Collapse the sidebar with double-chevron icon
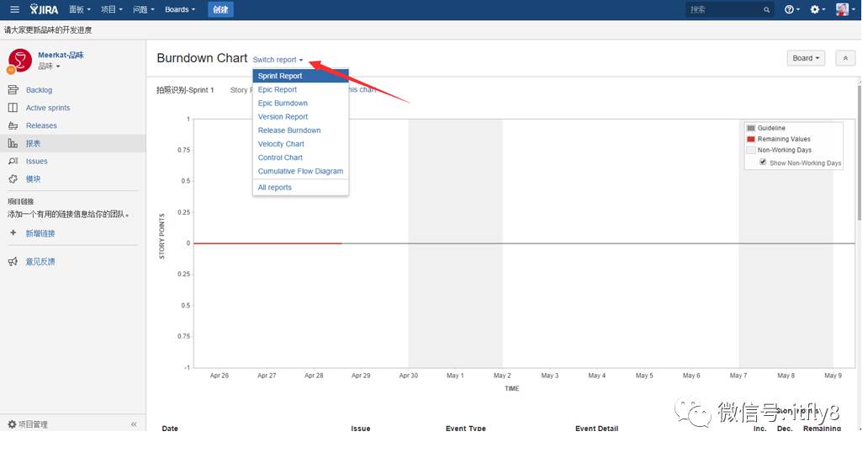The image size is (868, 453). click(134, 424)
